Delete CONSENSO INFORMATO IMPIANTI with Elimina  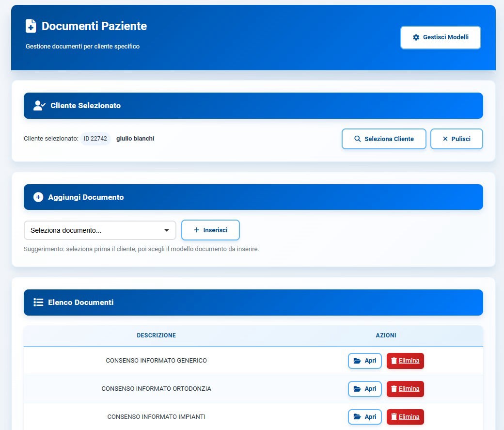pyautogui.click(x=405, y=416)
